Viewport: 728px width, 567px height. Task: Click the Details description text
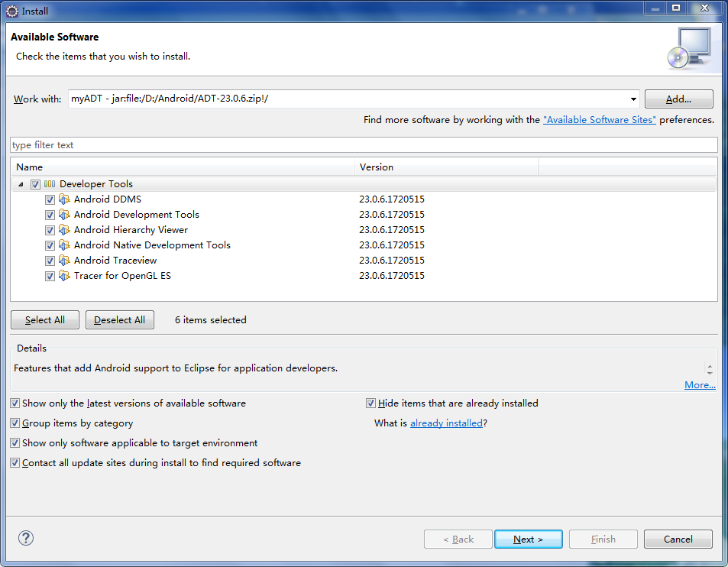tap(176, 368)
